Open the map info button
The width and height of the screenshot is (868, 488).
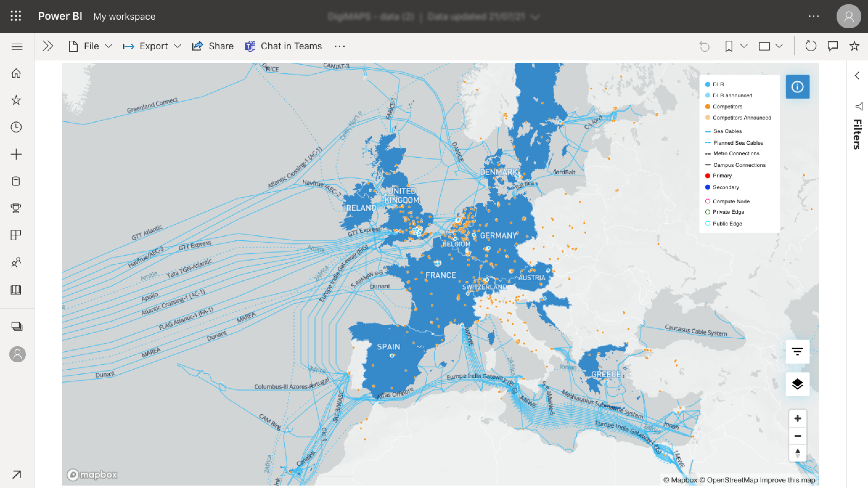798,87
